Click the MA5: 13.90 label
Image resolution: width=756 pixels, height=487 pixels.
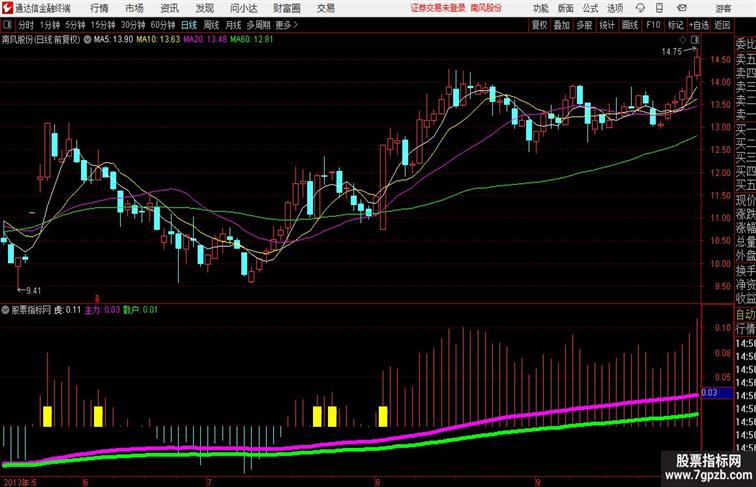(x=113, y=40)
